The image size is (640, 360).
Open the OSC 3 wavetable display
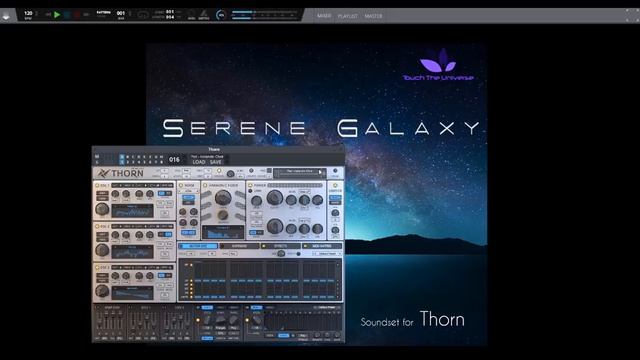click(x=133, y=293)
